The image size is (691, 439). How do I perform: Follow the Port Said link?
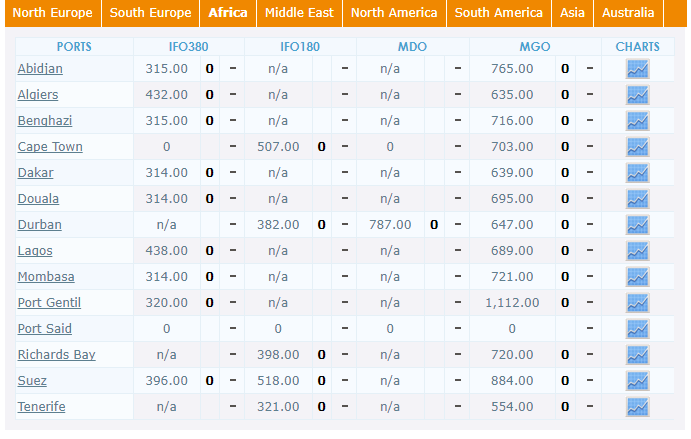tap(45, 329)
